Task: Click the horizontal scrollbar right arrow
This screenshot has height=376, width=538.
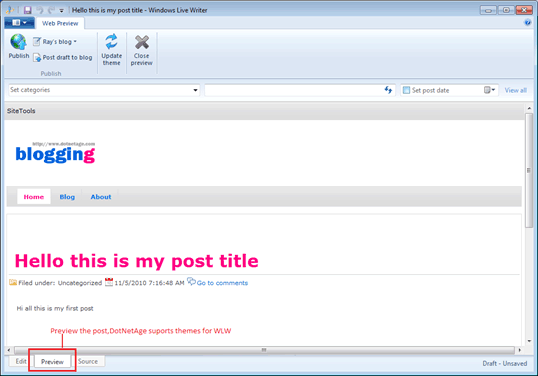Action: [519, 350]
